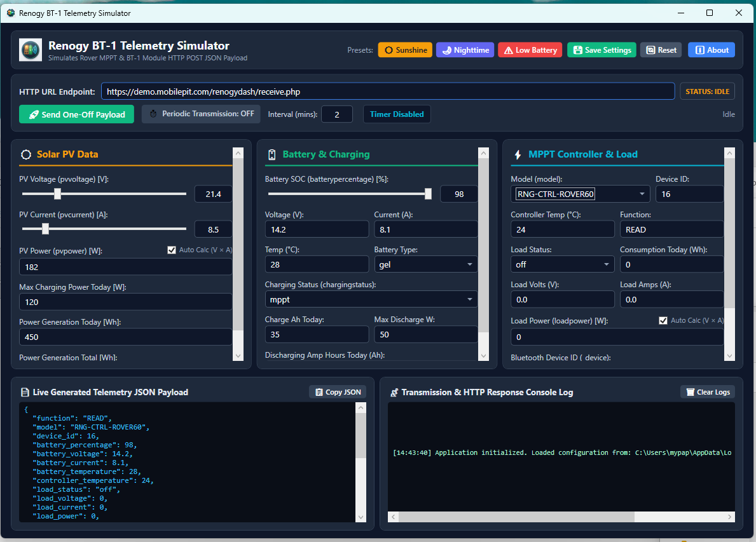Click the battery Temp field 28

coord(317,264)
